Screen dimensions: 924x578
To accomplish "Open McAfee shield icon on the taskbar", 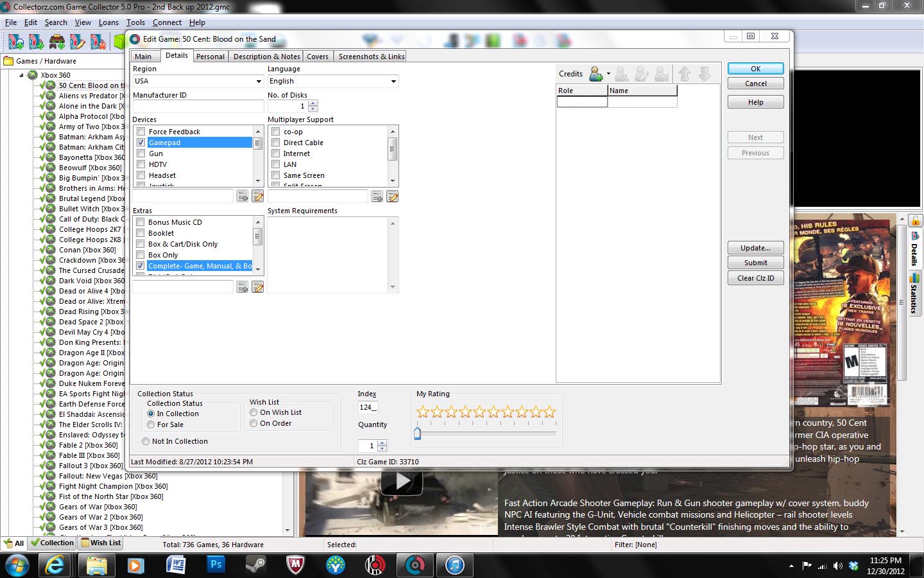I will pos(296,565).
